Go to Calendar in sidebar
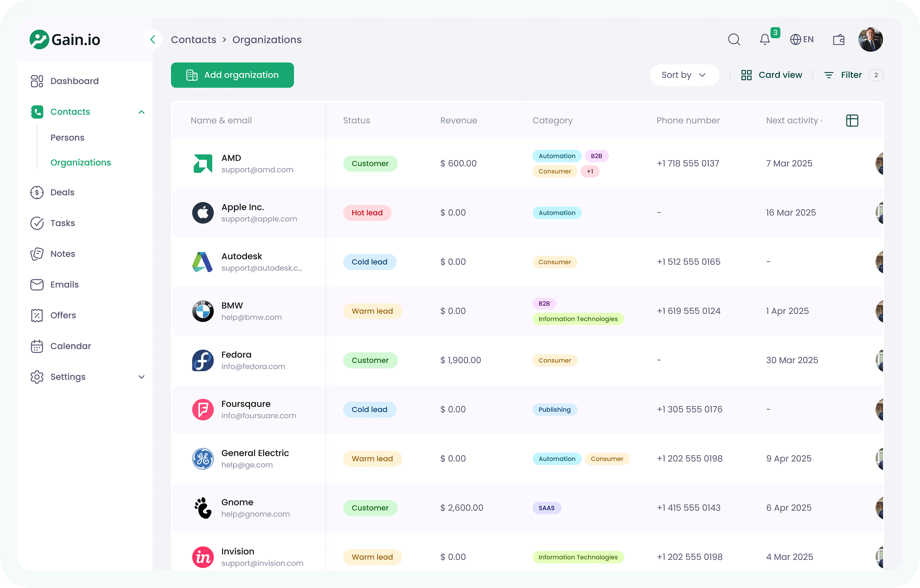Image resolution: width=920 pixels, height=588 pixels. tap(70, 346)
